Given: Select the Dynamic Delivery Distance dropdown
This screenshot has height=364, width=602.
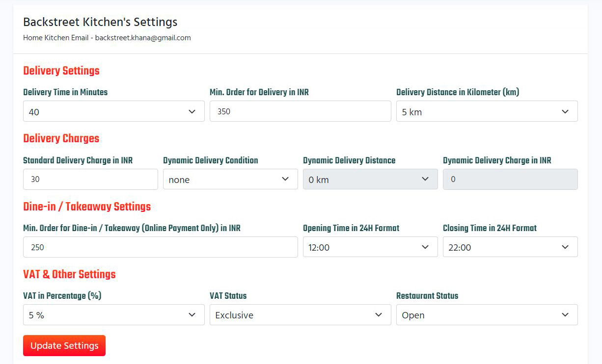Looking at the screenshot, I should click(370, 180).
